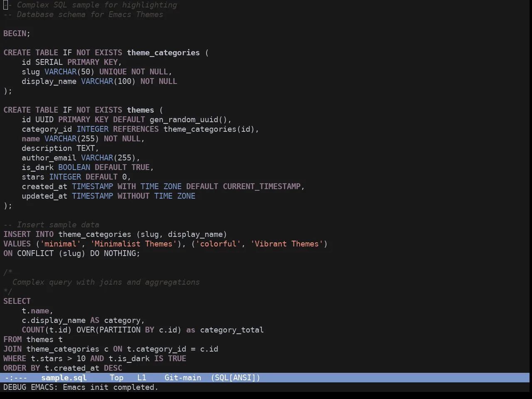This screenshot has width=532, height=399.
Task: Click COUNT(t.id) function in query
Action: (x=47, y=330)
